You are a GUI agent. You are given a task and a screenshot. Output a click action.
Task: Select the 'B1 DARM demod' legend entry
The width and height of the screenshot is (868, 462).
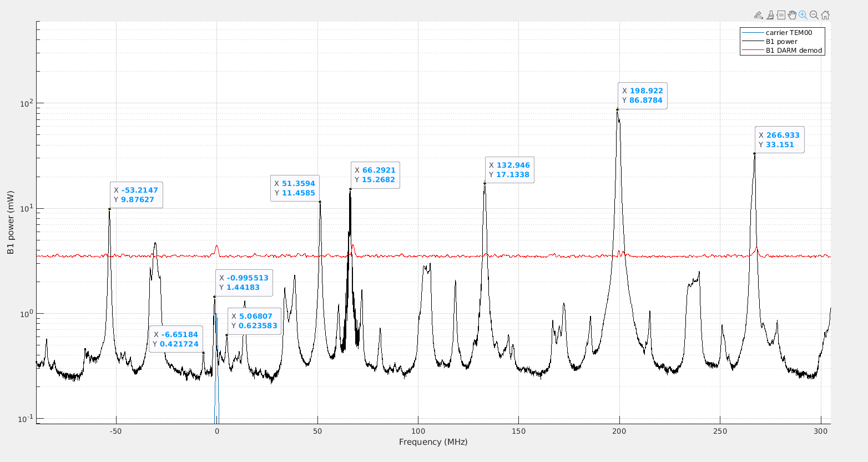[794, 51]
